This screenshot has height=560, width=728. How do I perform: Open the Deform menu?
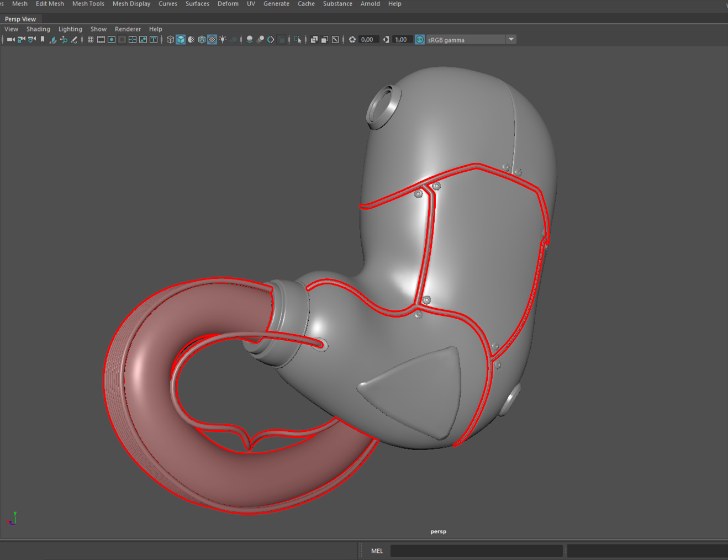pos(228,4)
